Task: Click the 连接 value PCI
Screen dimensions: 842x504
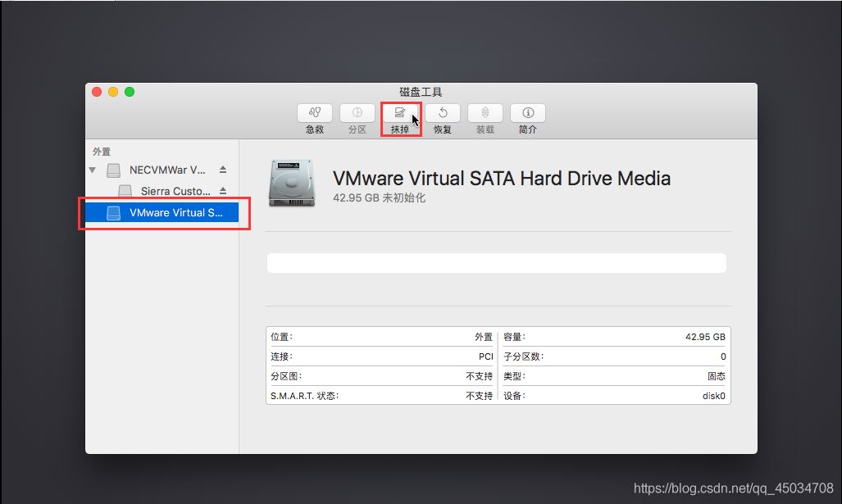Action: [x=485, y=356]
